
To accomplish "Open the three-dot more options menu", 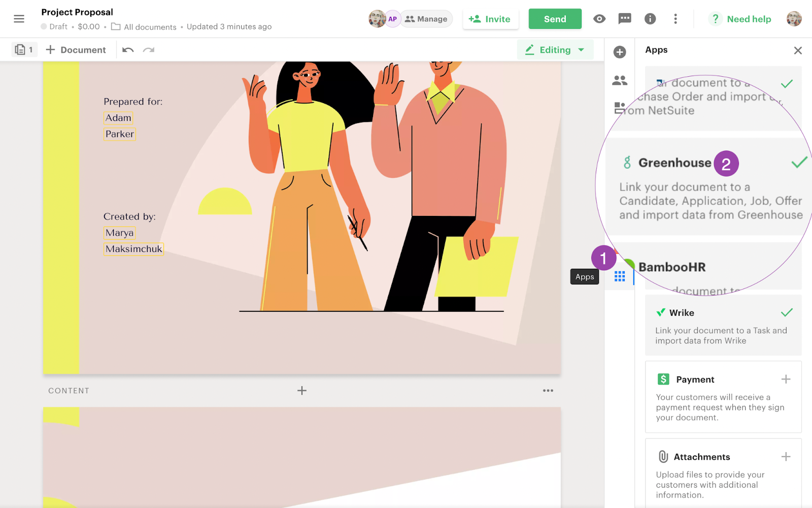I will tap(675, 19).
